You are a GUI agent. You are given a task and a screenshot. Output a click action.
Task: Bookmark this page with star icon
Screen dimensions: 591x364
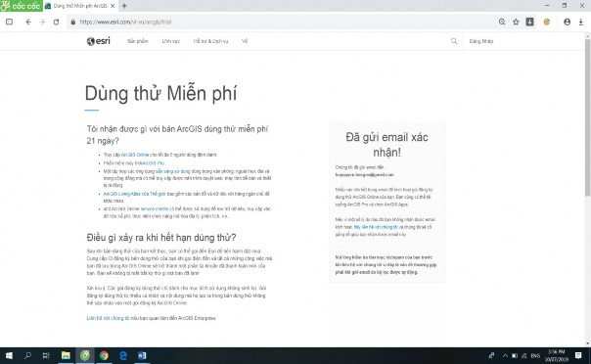[516, 22]
